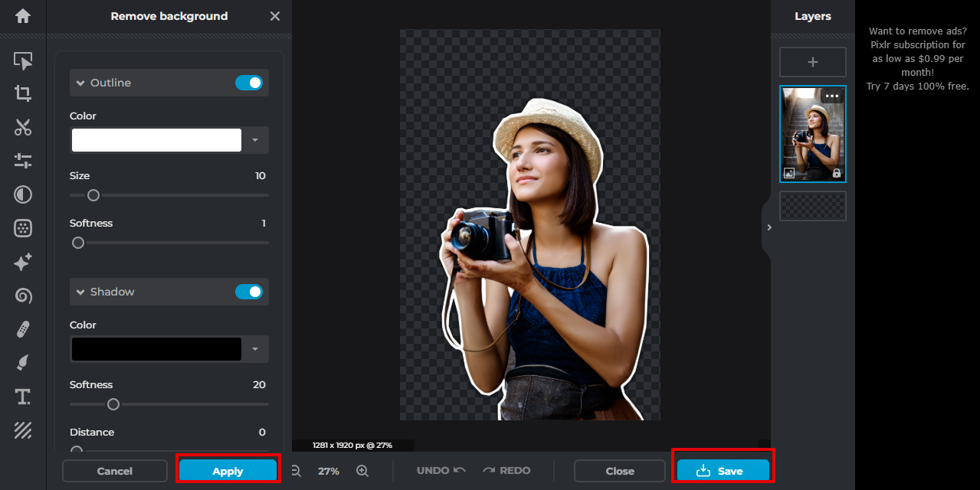Open the Cutout scissors tool
This screenshot has width=980, height=490.
pyautogui.click(x=23, y=127)
